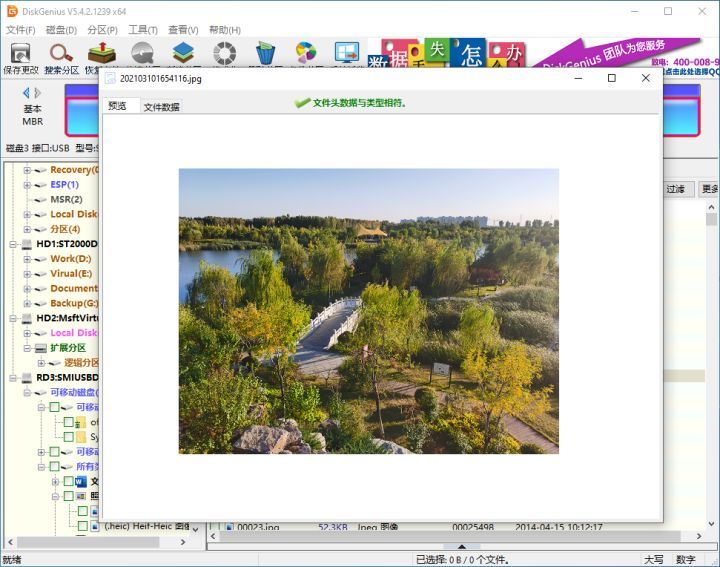Switch to the 文件数据 tab in preview window

point(161,107)
